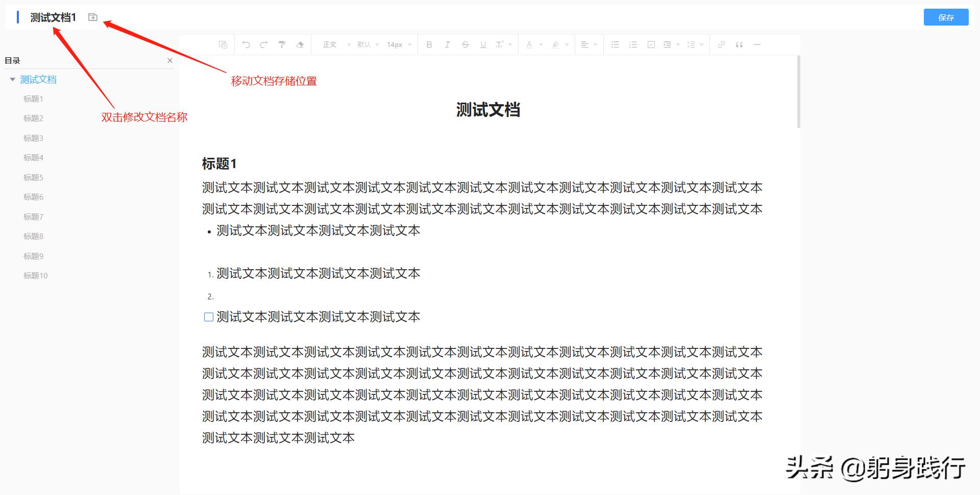This screenshot has width=980, height=495.
Task: Toggle bold formatting
Action: tap(429, 44)
